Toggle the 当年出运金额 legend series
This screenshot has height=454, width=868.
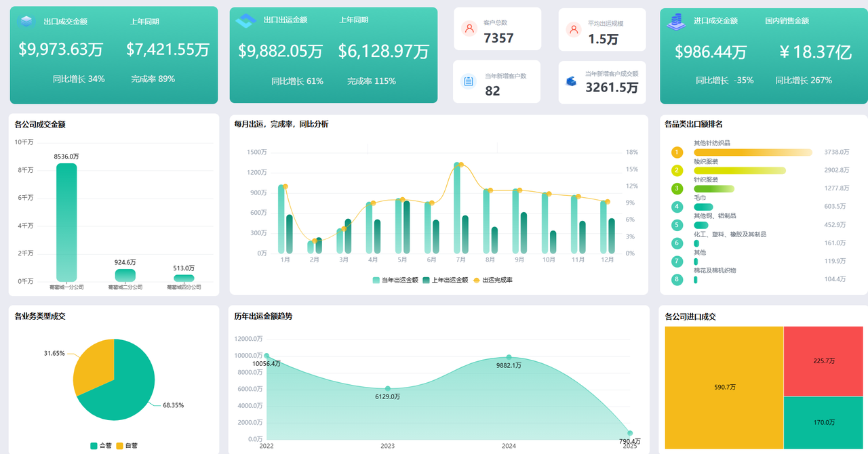click(x=395, y=280)
